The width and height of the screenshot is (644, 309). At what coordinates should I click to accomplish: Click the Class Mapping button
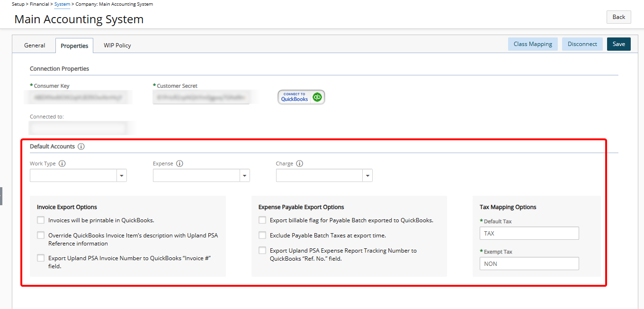[533, 44]
